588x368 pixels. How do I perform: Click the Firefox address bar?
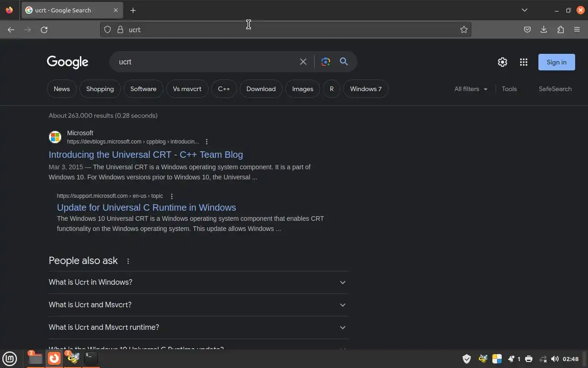tap(285, 29)
